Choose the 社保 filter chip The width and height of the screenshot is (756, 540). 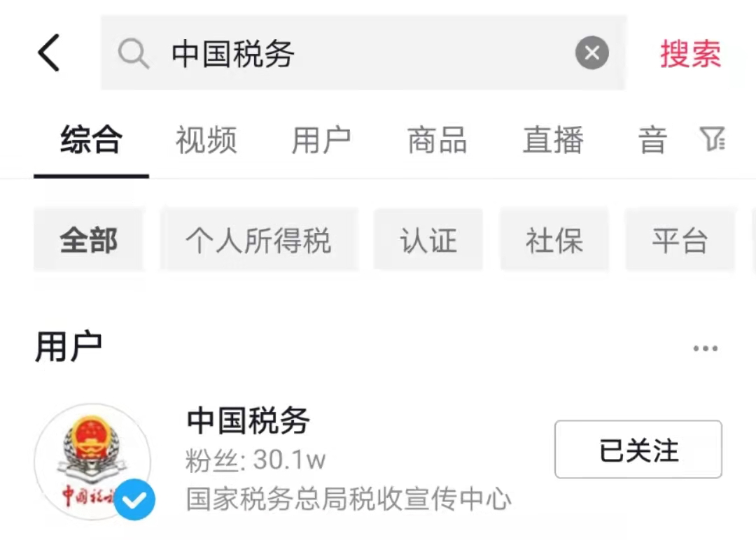click(554, 240)
